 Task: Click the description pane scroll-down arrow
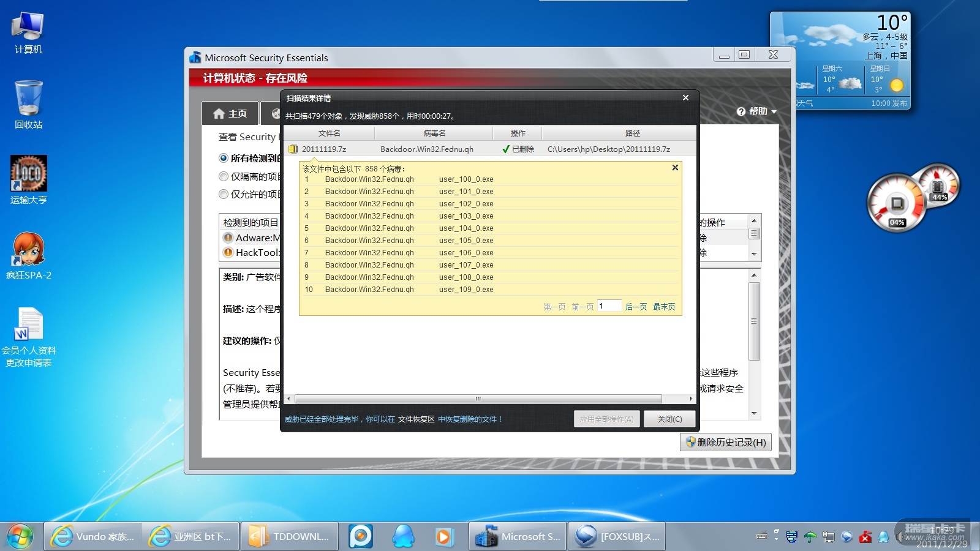(754, 413)
